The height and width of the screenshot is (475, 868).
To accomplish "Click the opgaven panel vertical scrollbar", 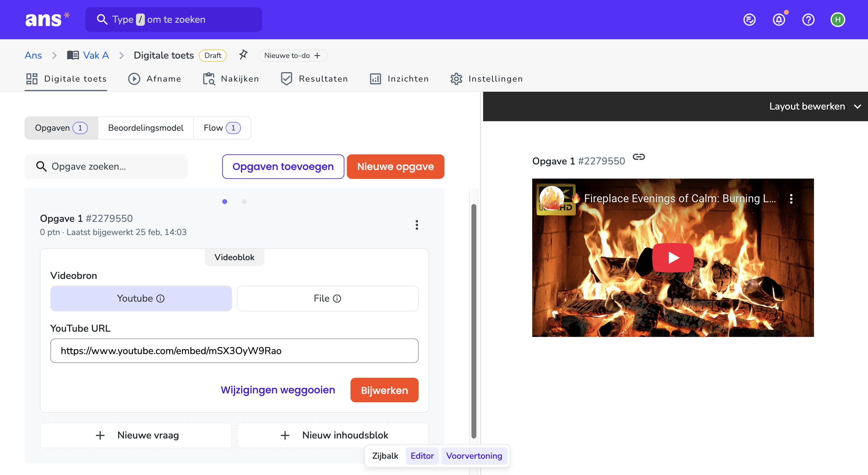I will pos(474,321).
